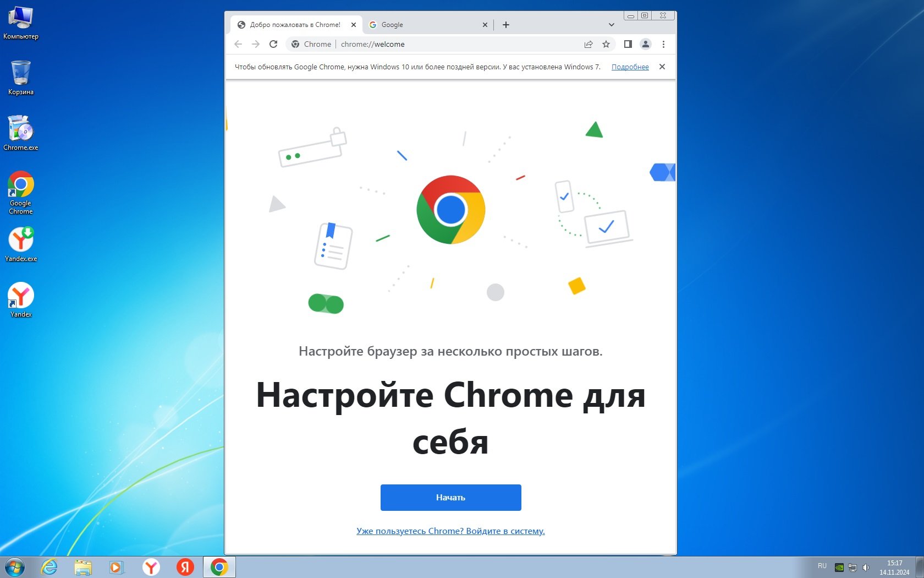Open the NVIDIA tray icon
Screen dimensions: 924x578
click(839, 567)
